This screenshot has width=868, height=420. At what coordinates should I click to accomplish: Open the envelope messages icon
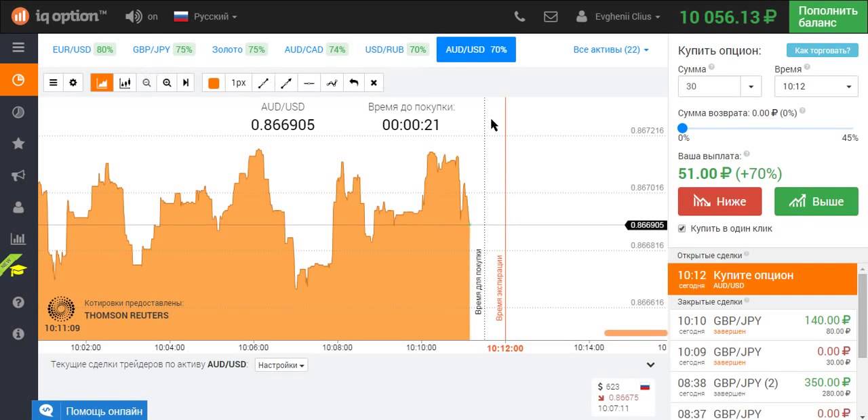tap(551, 16)
